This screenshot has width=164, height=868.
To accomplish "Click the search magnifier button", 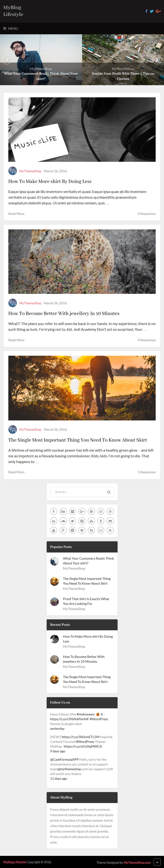I will point(109,492).
